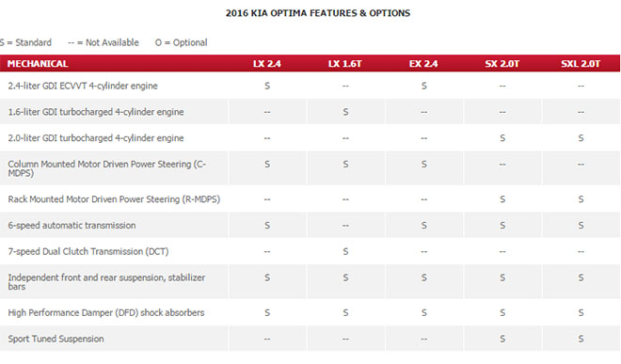Image resolution: width=621 pixels, height=364 pixels.
Task: Click the 2016 KIA OPTIMA FEATURES & OPTIONS title
Action: (x=318, y=13)
